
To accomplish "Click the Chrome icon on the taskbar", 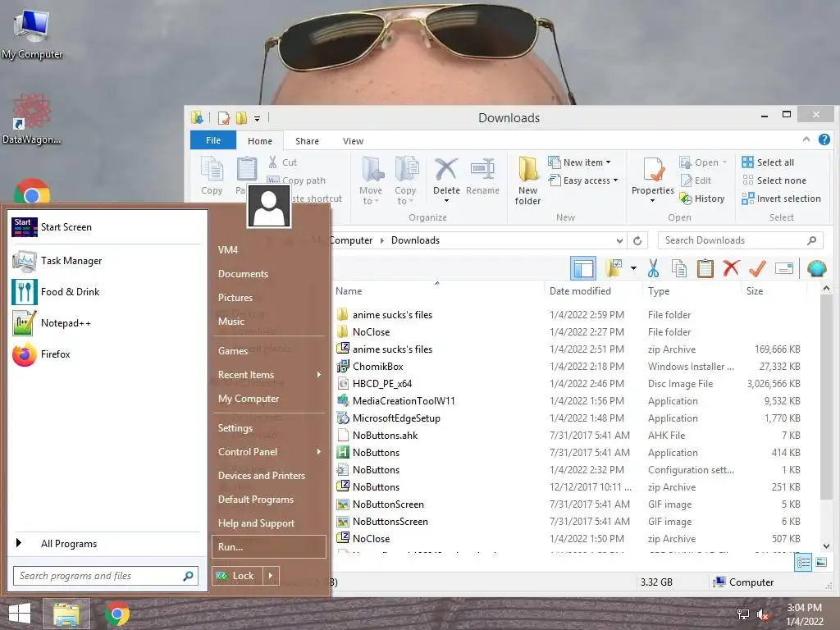I will pyautogui.click(x=116, y=614).
